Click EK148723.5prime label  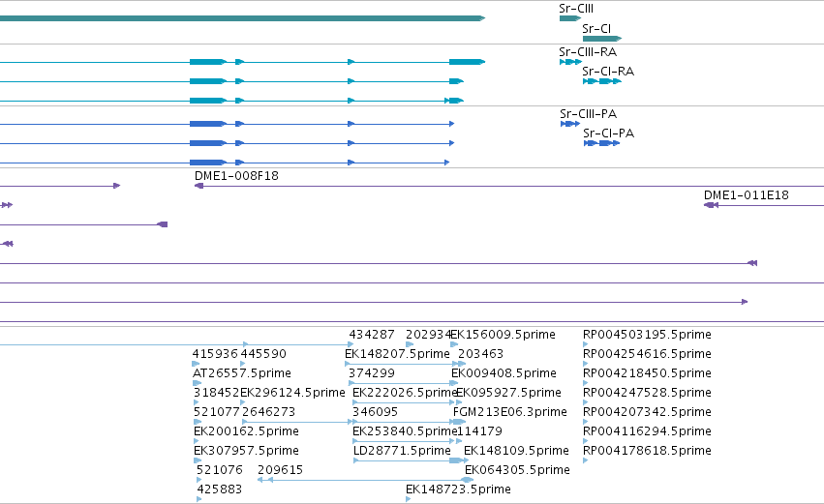click(458, 489)
